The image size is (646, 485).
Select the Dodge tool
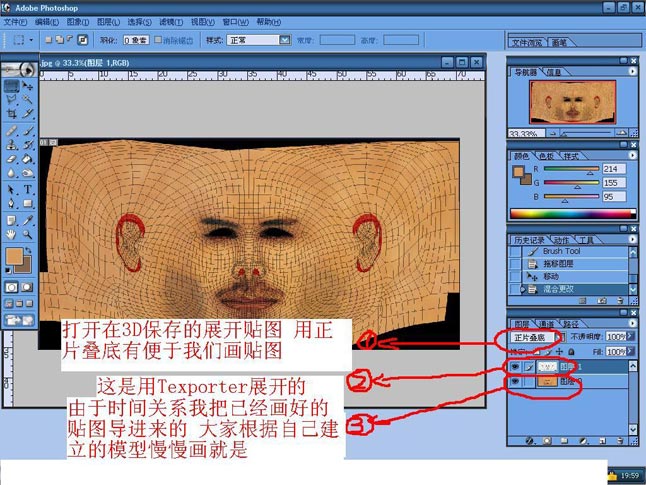click(x=28, y=173)
